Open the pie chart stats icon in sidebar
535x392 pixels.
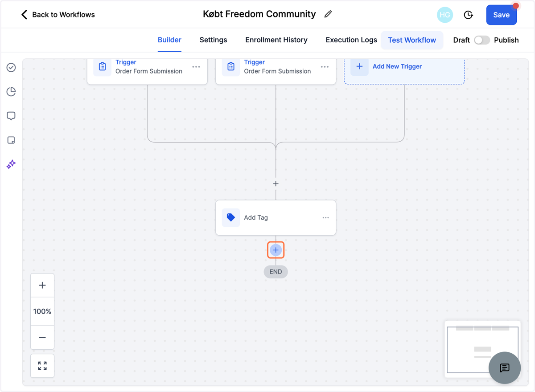click(11, 92)
